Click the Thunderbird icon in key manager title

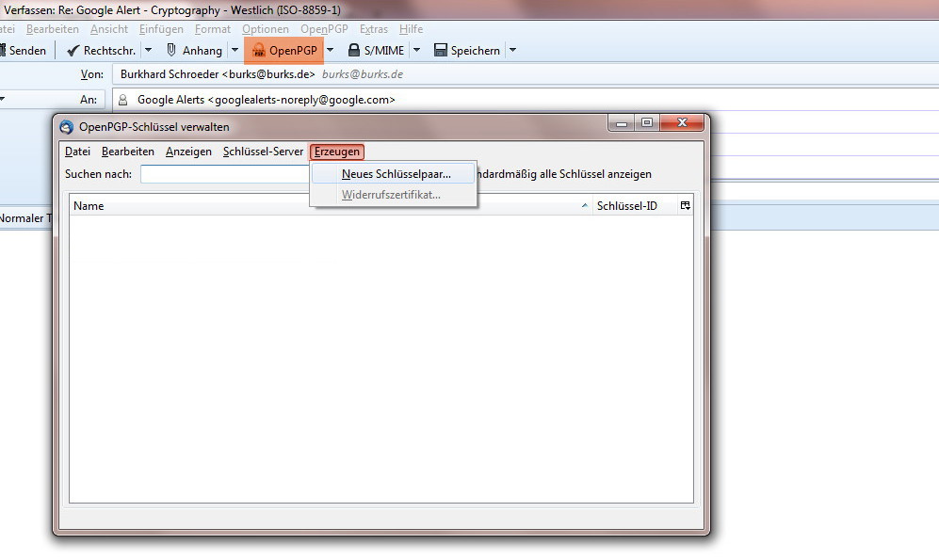click(x=67, y=127)
